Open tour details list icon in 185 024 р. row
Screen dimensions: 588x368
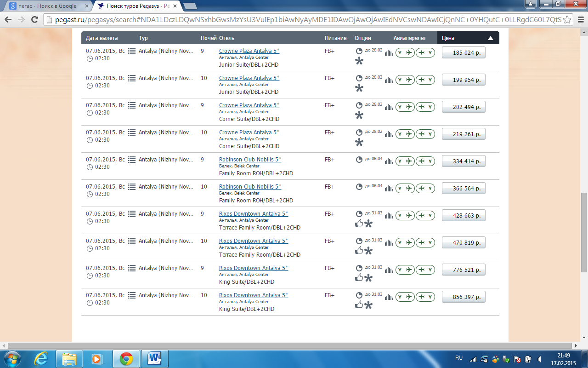pyautogui.click(x=132, y=51)
